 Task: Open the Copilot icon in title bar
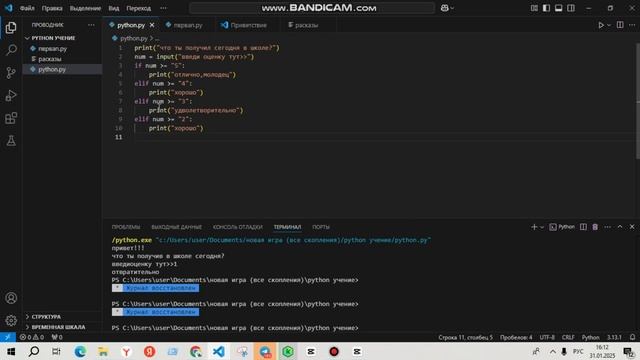pyautogui.click(x=444, y=8)
